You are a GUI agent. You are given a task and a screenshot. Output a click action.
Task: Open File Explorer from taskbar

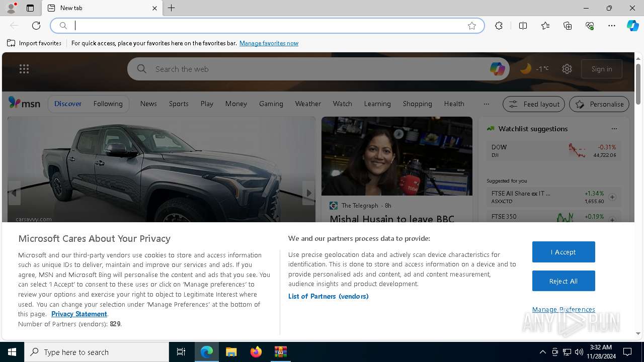[x=231, y=352]
